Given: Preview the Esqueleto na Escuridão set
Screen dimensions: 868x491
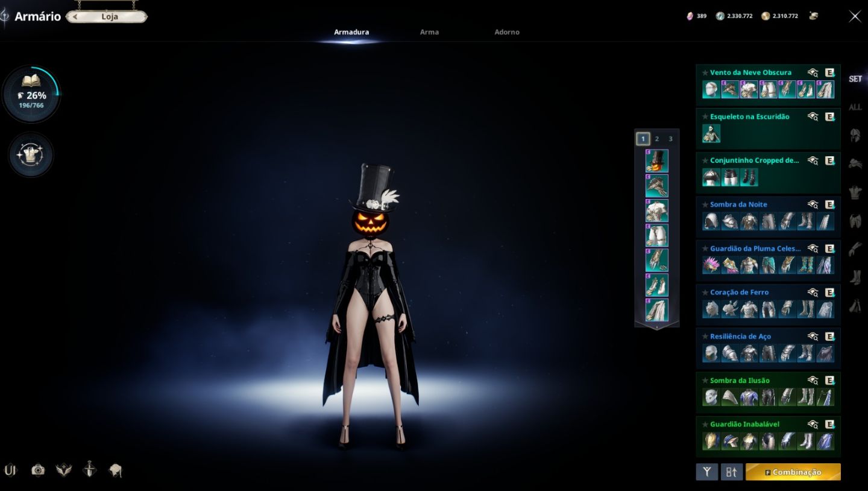Looking at the screenshot, I should 813,116.
